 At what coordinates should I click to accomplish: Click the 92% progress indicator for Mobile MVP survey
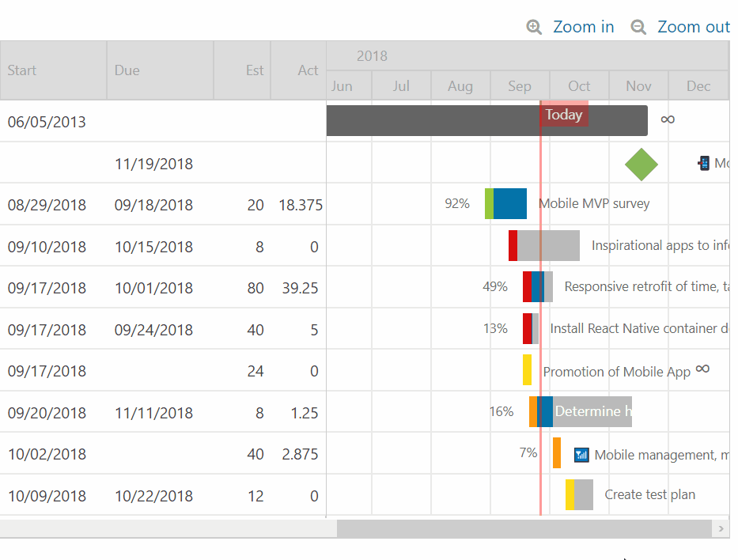pos(456,203)
